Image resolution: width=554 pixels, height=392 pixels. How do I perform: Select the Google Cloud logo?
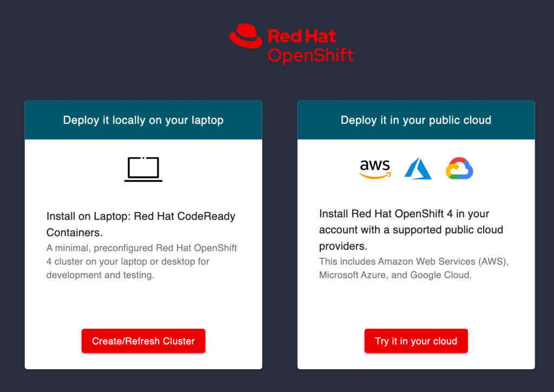459,169
